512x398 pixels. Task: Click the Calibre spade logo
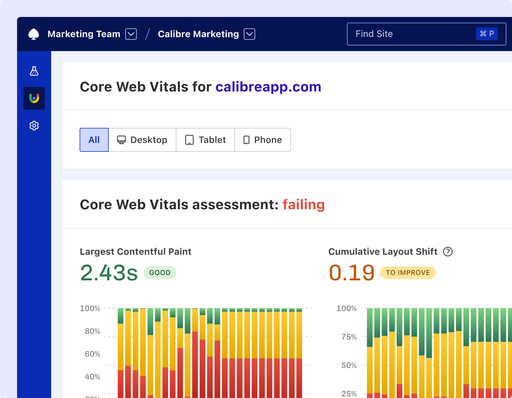(34, 34)
